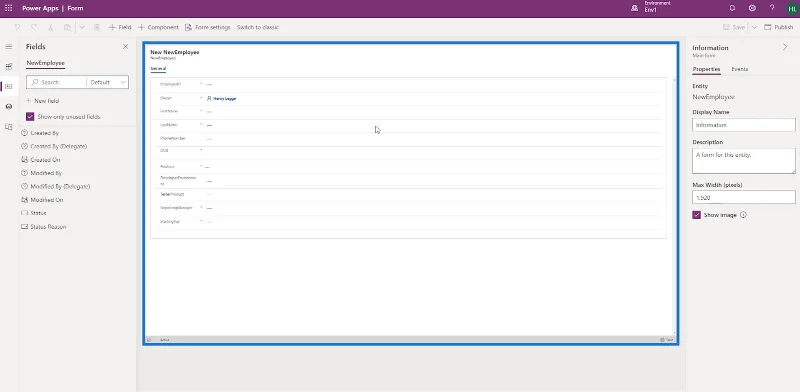
Task: Click the Save button
Action: (734, 28)
